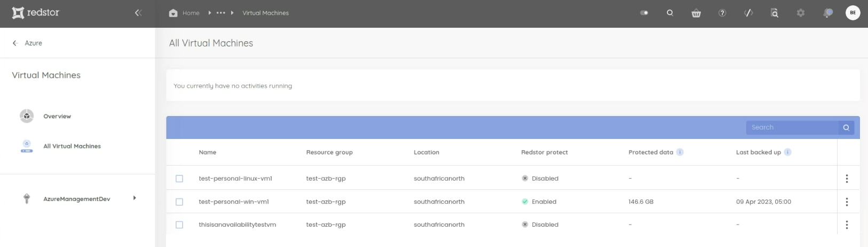Click the no activities running message

(233, 86)
